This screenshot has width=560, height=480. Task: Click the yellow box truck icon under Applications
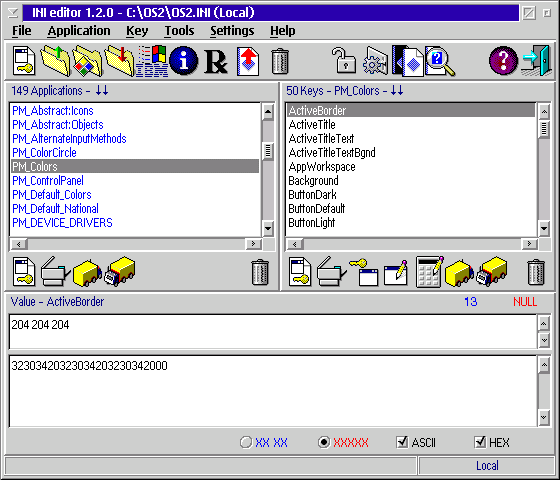coord(87,272)
